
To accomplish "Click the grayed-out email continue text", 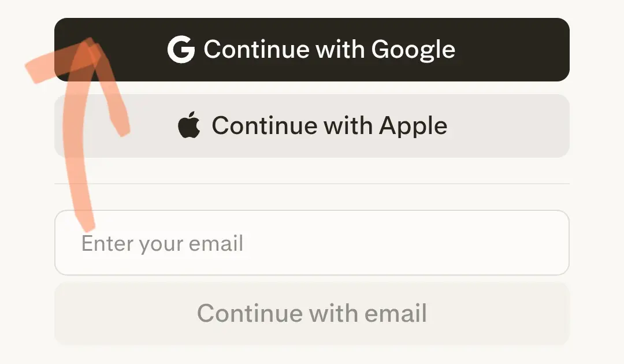I will (x=312, y=313).
